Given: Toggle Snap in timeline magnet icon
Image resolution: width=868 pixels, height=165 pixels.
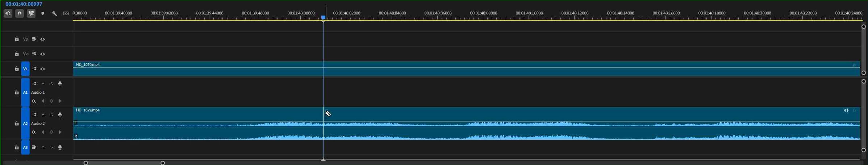Looking at the screenshot, I should 20,13.
